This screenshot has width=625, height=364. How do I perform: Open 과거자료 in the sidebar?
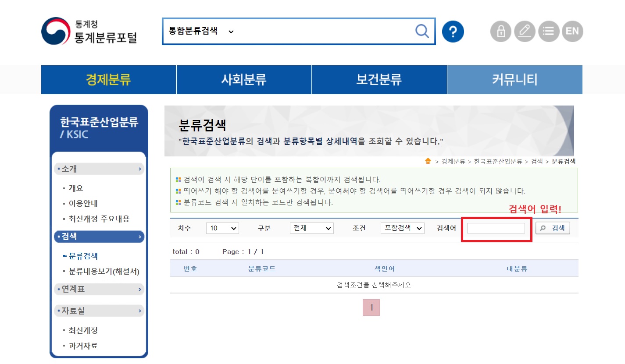(83, 346)
